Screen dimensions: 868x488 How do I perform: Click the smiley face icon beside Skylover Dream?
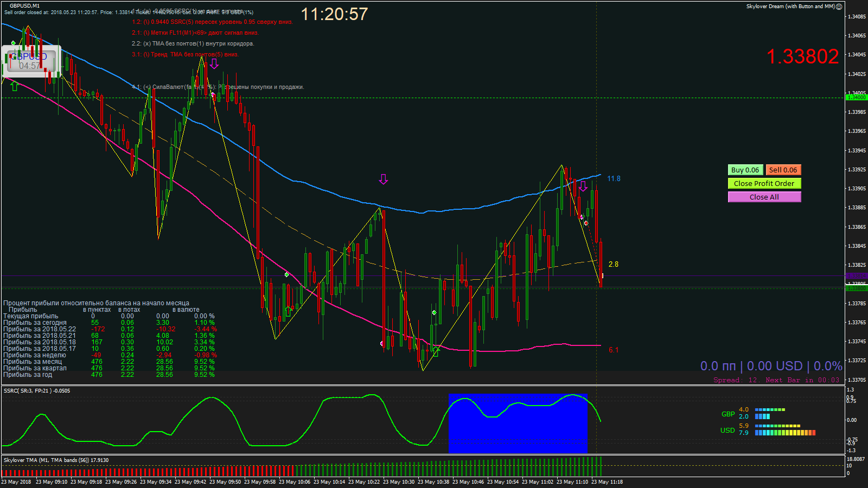click(839, 7)
